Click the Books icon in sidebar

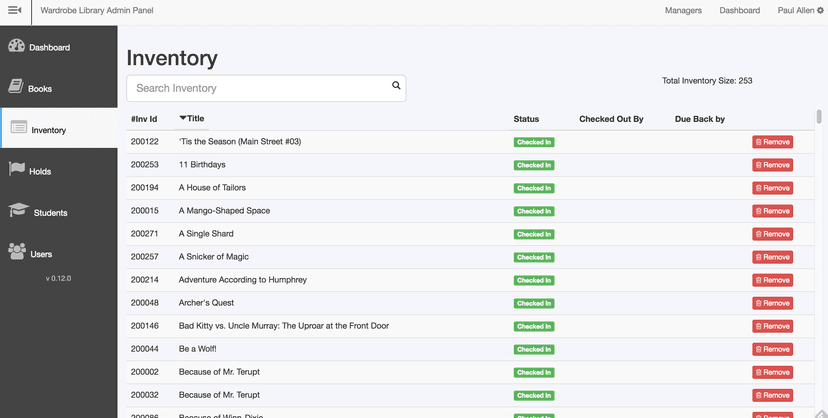coord(16,86)
